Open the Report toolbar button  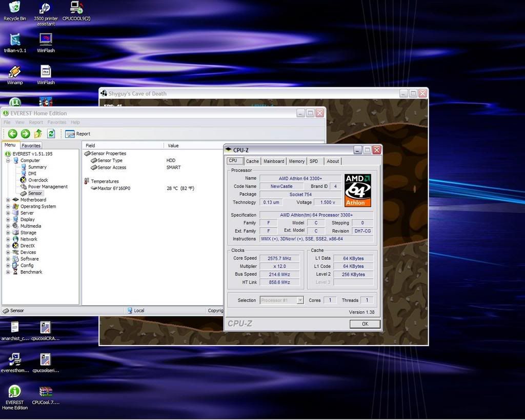pos(77,134)
